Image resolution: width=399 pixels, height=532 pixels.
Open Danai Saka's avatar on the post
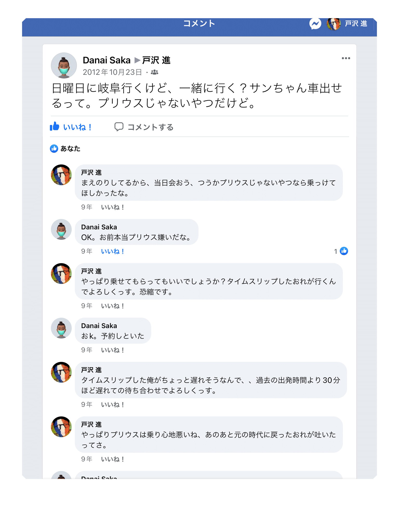(x=64, y=65)
